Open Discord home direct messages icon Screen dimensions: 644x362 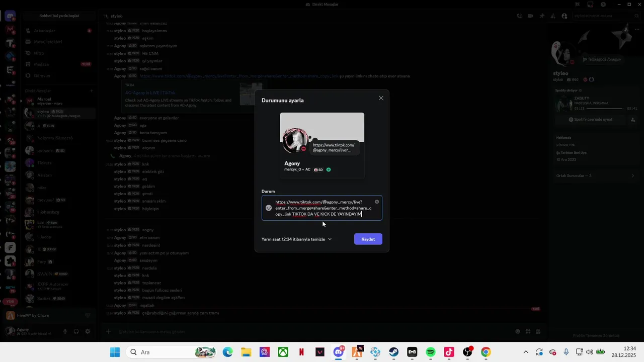point(10,17)
